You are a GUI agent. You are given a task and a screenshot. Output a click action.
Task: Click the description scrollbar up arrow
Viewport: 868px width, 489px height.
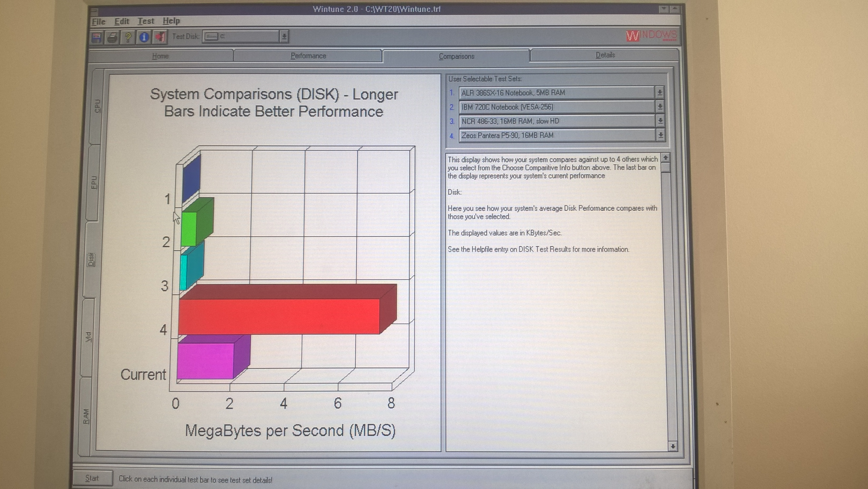point(665,158)
